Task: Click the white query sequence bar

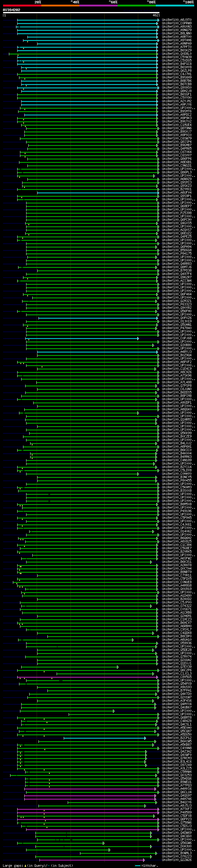Action: 81,13
